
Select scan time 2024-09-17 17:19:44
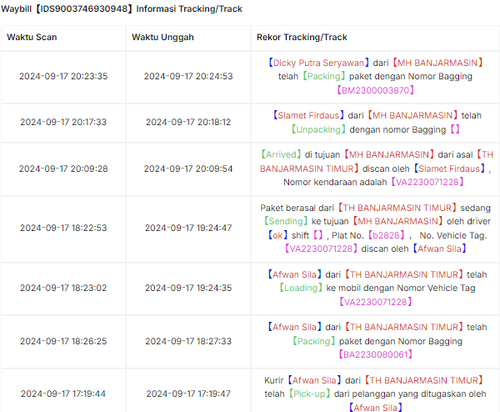63,394
